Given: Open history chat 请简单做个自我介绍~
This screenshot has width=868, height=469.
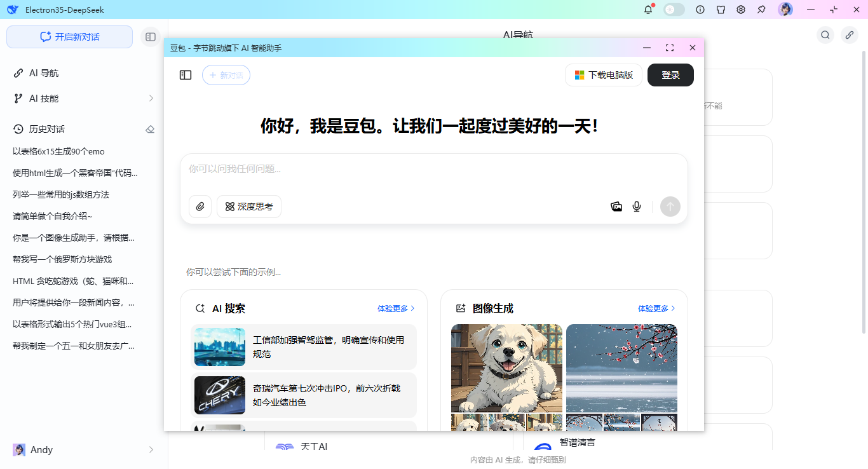Looking at the screenshot, I should (x=53, y=216).
